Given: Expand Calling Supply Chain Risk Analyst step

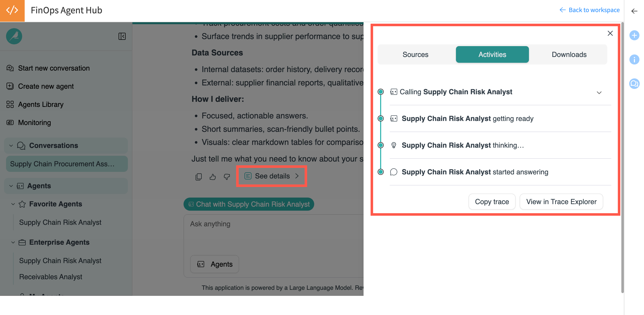Looking at the screenshot, I should coord(599,92).
